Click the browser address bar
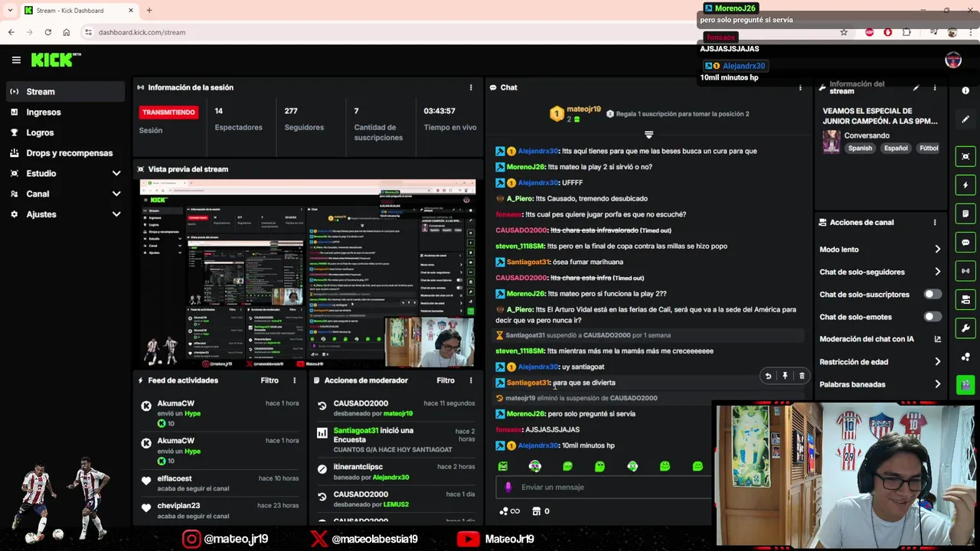The image size is (980, 551). coord(459,32)
